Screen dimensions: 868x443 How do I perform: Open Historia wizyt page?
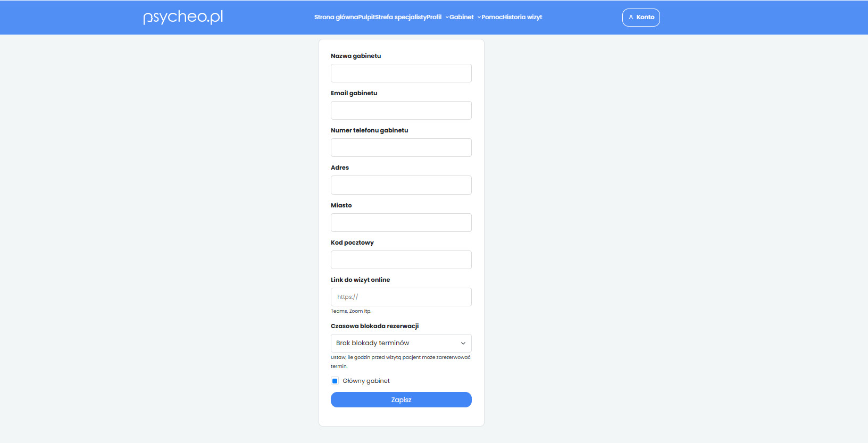(523, 17)
